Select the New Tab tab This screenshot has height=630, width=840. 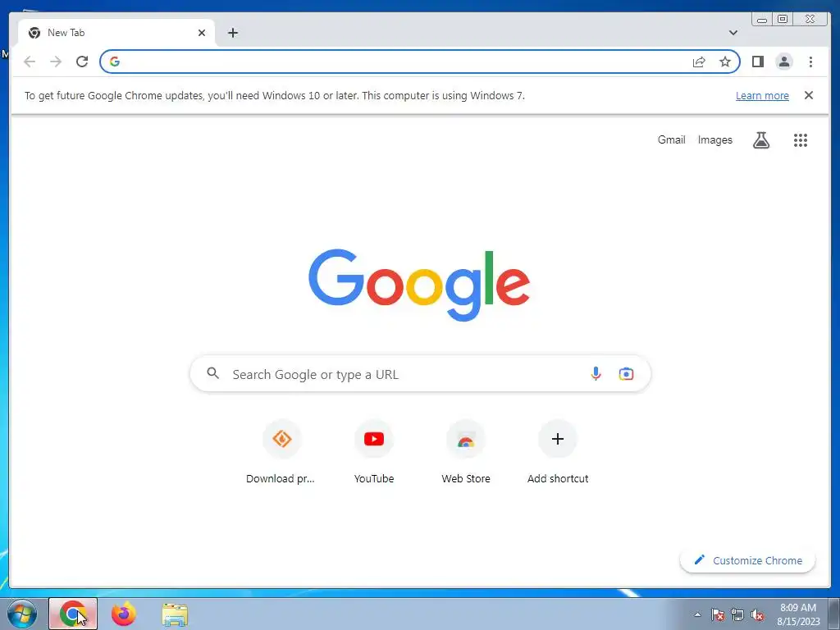pos(116,33)
